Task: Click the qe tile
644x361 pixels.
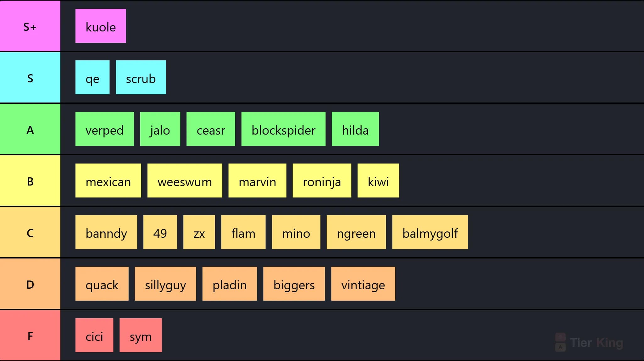Action: 92,77
